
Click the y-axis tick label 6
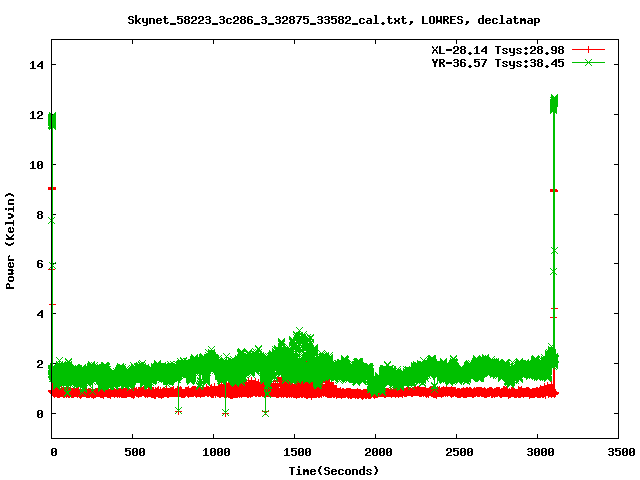(40, 264)
